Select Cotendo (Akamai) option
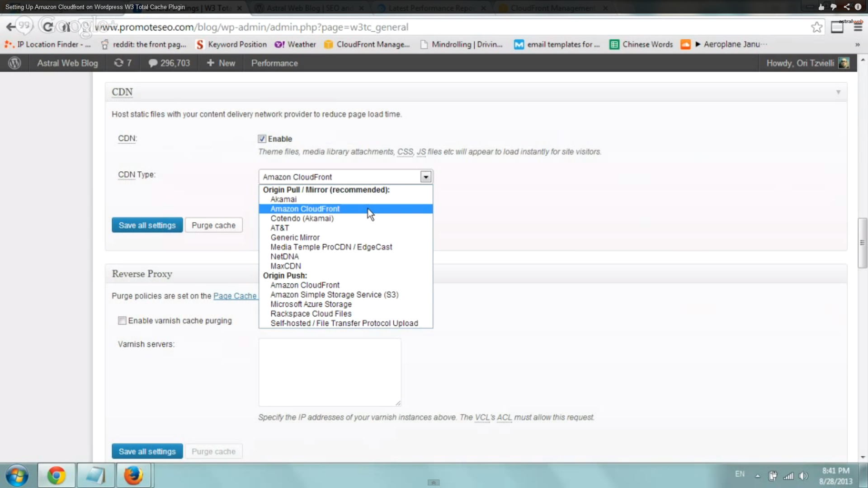The width and height of the screenshot is (868, 488). (x=345, y=218)
